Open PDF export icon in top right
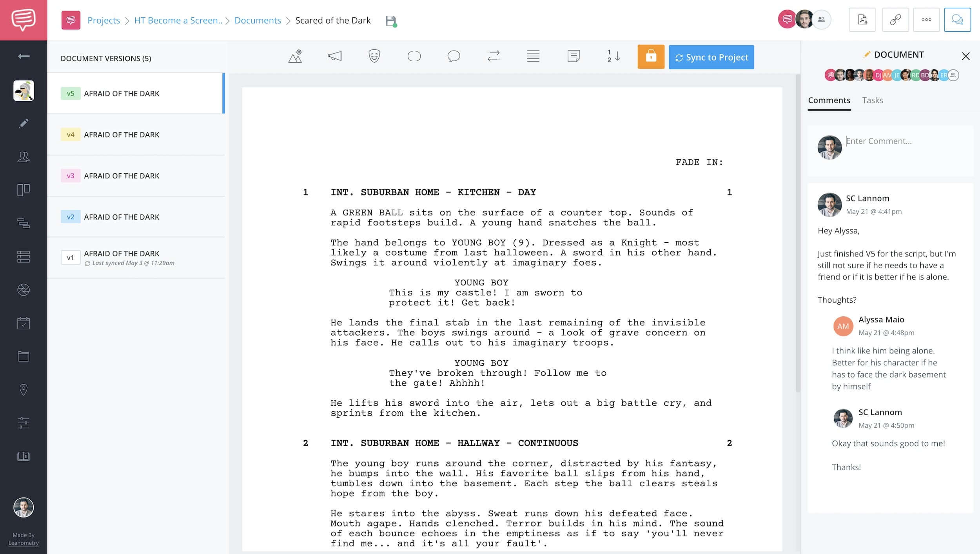This screenshot has height=554, width=980. (863, 20)
